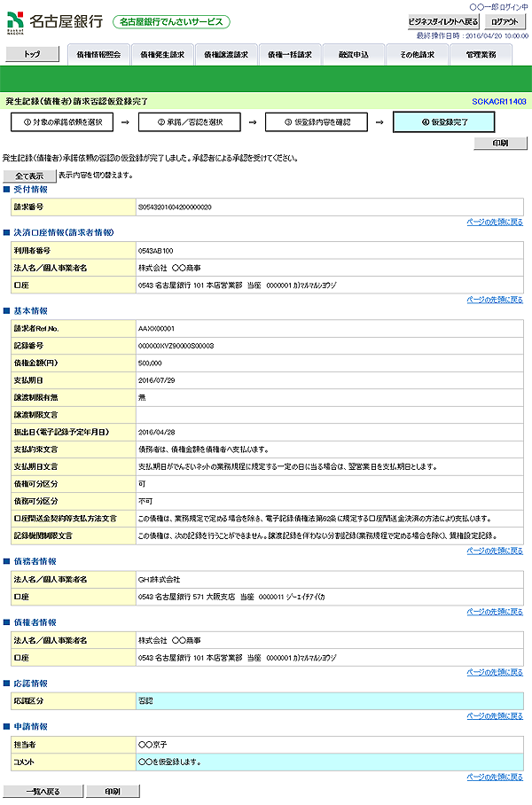Open the 債権情報照会 tab

tap(98, 54)
